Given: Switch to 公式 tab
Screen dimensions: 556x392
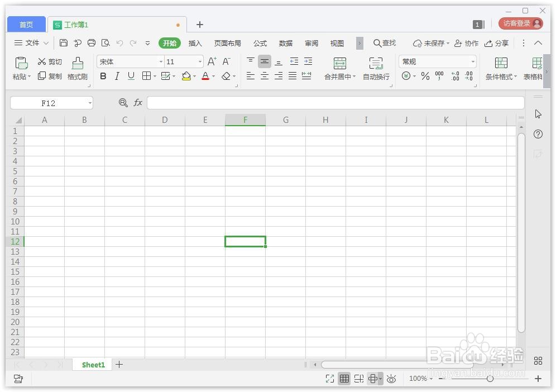Looking at the screenshot, I should click(x=260, y=43).
